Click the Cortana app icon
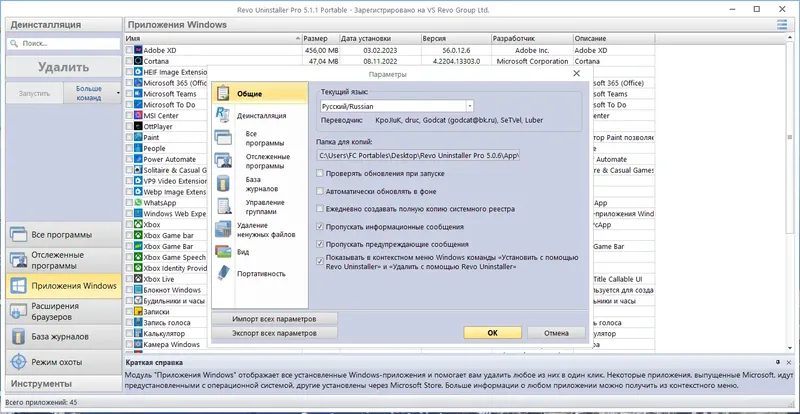This screenshot has height=414, width=800. click(x=138, y=61)
